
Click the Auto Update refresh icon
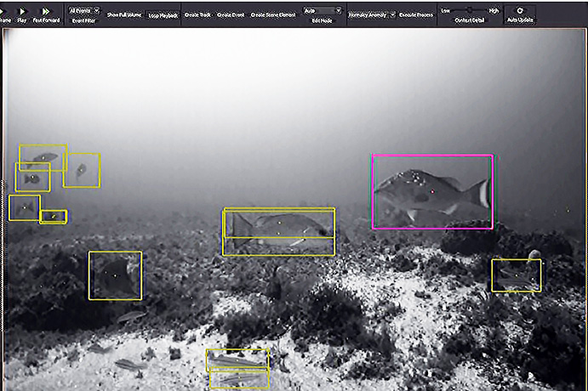click(x=520, y=10)
